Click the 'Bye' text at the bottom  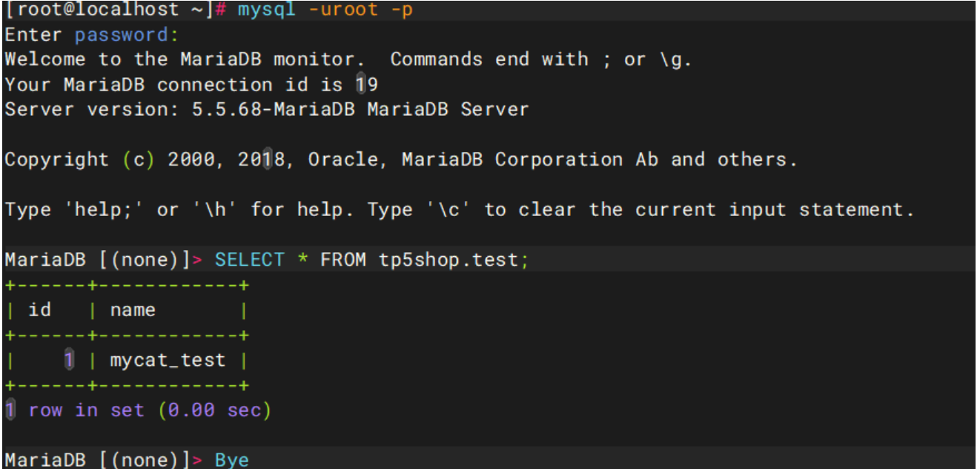232,460
